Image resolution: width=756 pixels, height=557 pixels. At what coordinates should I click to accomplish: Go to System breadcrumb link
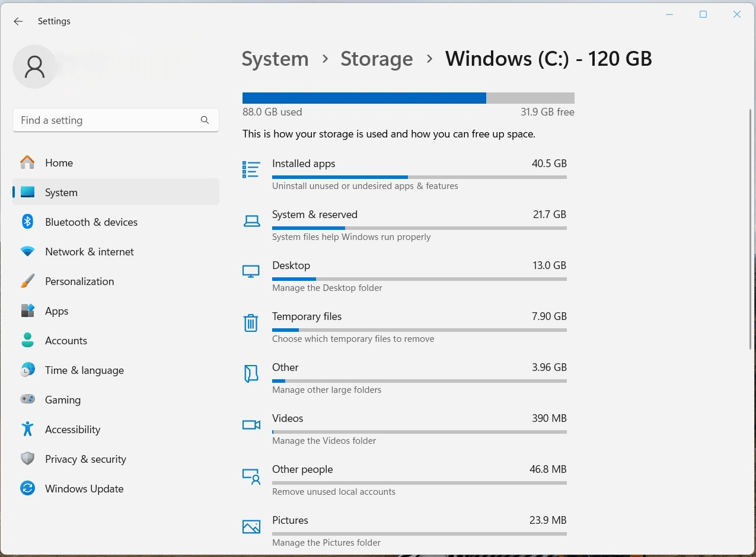click(x=275, y=59)
